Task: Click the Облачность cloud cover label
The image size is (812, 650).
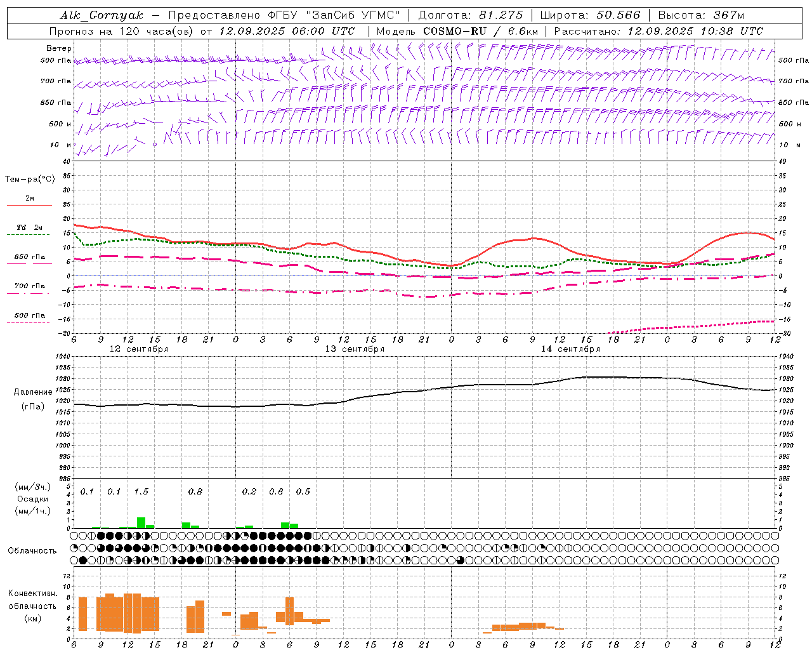Action: click(x=32, y=551)
